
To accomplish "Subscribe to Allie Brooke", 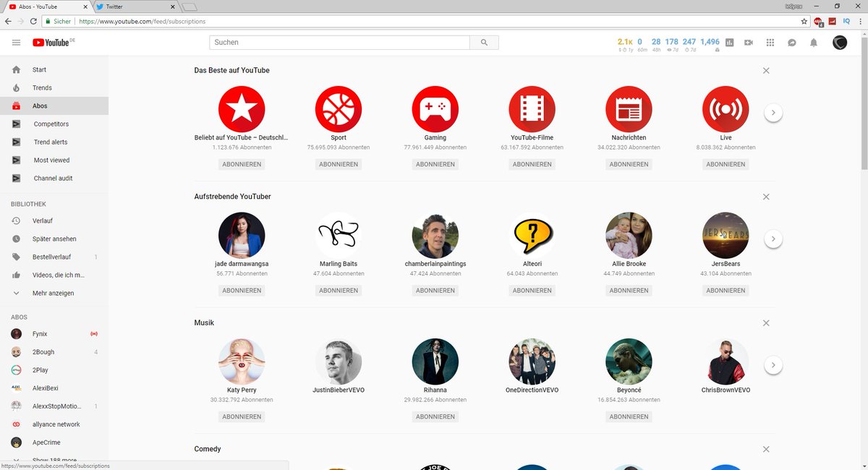I will click(x=629, y=291).
